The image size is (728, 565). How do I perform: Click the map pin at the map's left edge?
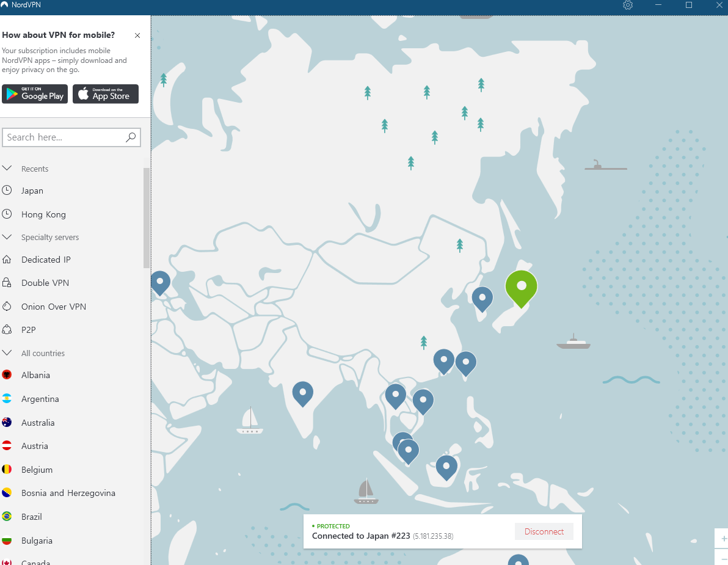(x=160, y=283)
